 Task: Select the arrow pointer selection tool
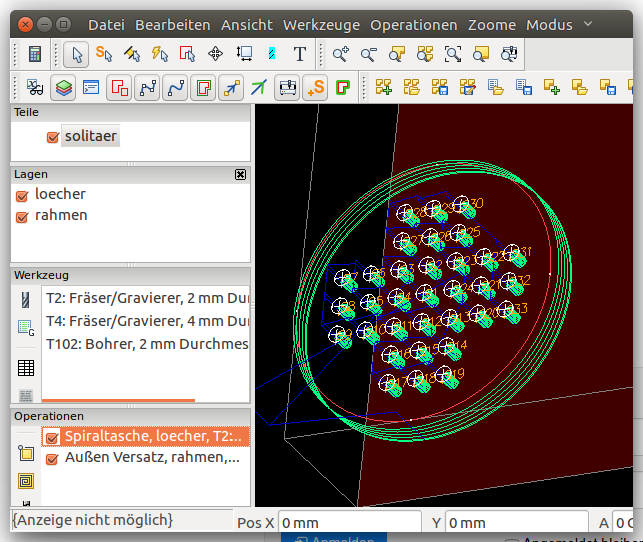tap(75, 54)
